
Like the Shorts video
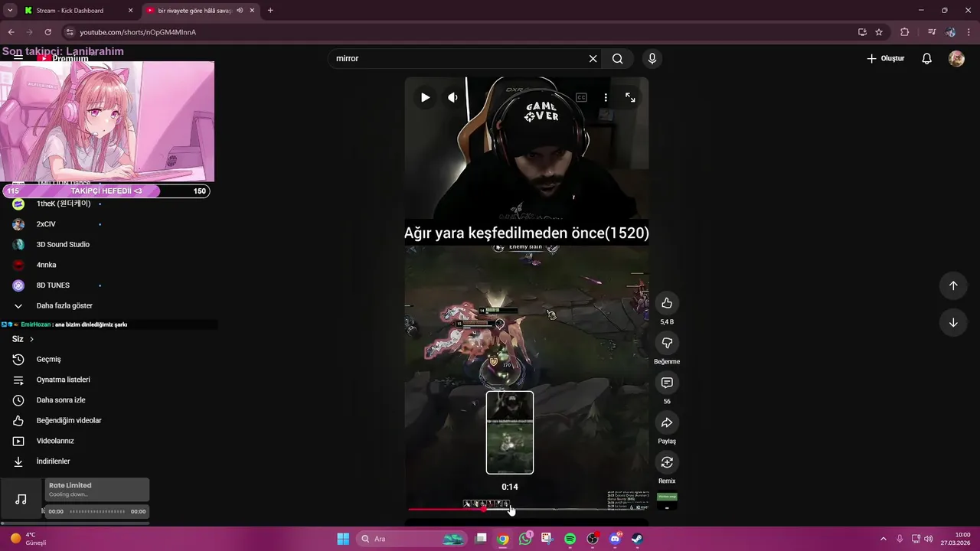click(x=667, y=303)
